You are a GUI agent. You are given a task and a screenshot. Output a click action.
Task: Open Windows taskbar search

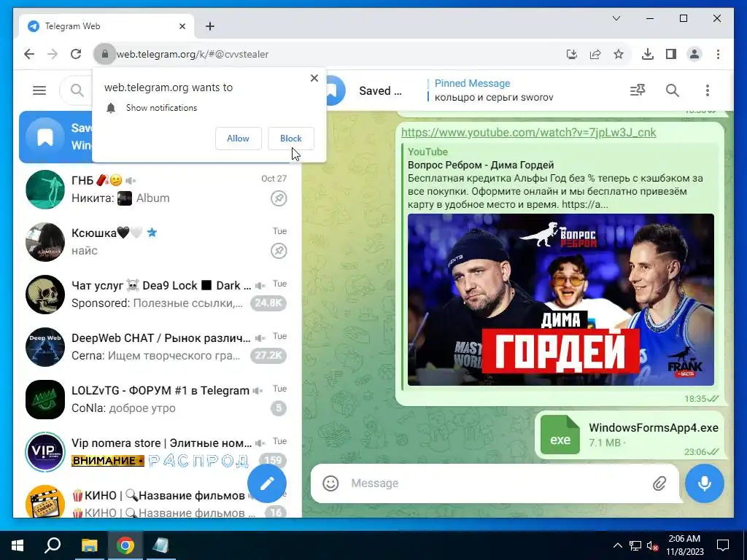point(53,545)
